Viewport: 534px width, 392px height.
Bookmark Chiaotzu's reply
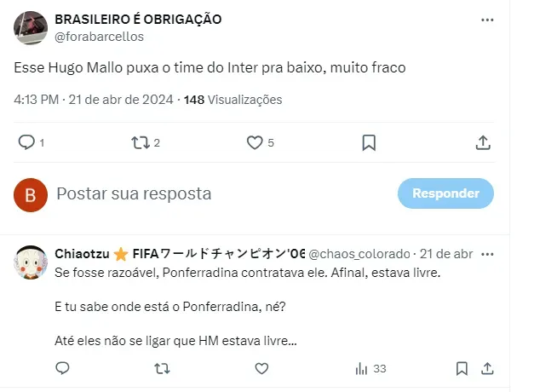[x=461, y=368]
